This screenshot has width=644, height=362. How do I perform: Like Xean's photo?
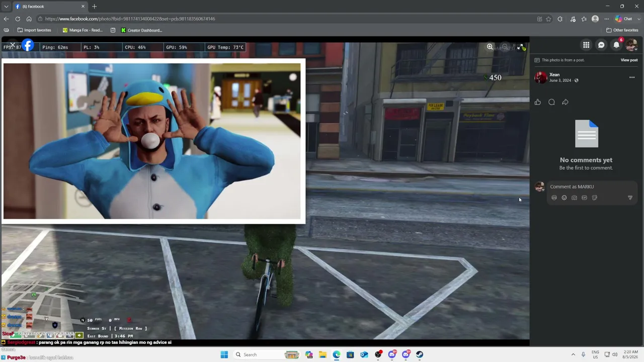coord(538,102)
